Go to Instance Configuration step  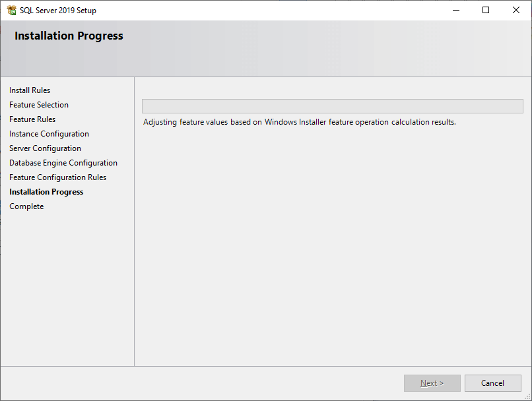point(49,133)
